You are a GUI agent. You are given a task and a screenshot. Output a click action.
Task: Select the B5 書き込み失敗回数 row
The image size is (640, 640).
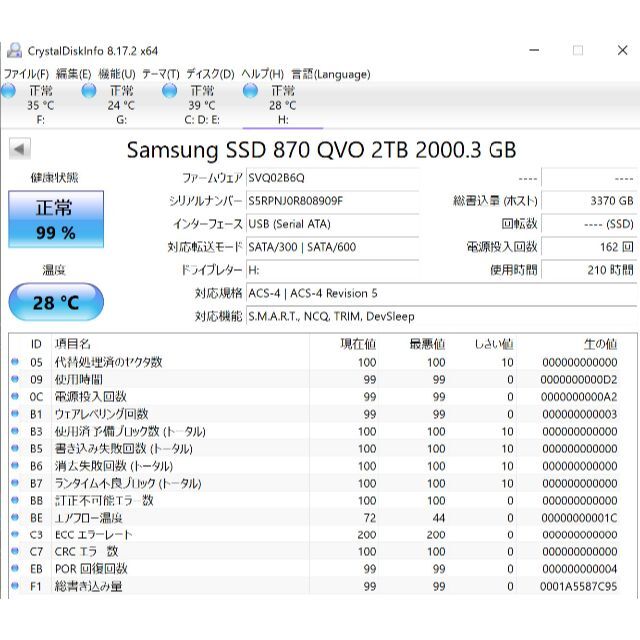pos(314,449)
